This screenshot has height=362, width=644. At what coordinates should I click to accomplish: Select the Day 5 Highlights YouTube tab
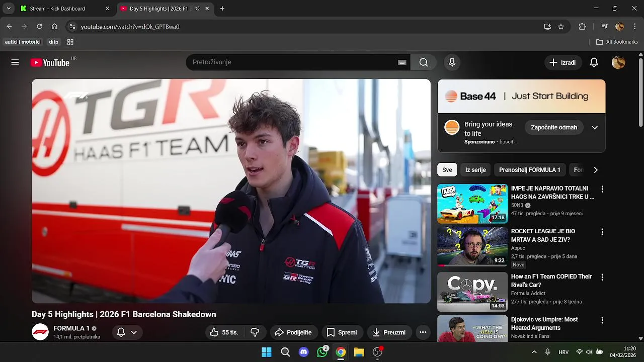[x=165, y=9]
